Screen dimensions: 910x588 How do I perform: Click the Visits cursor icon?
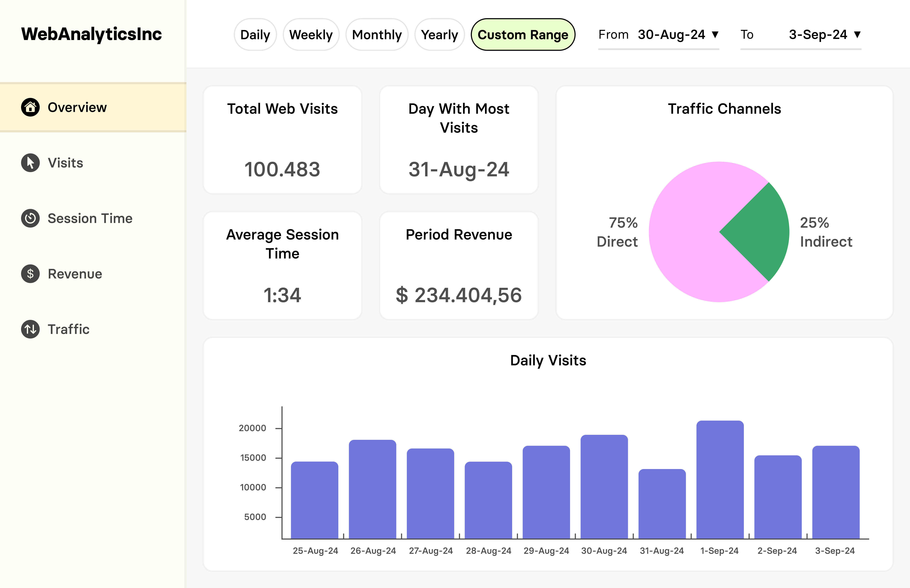click(30, 163)
